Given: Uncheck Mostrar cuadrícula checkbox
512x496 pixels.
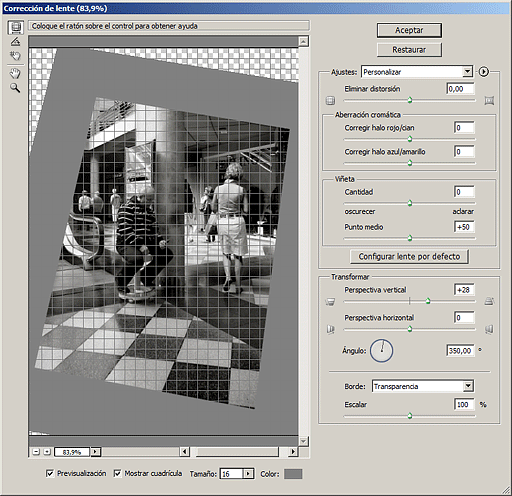Looking at the screenshot, I should pyautogui.click(x=117, y=473).
